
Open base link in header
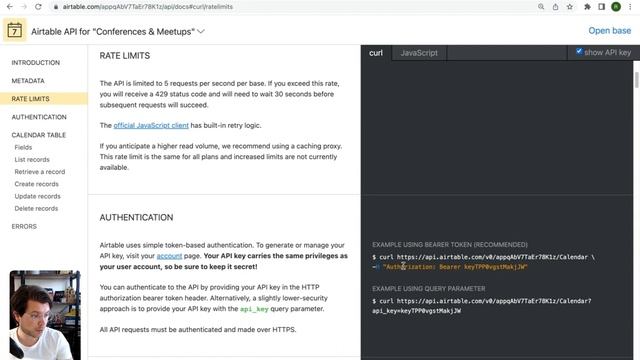[x=609, y=31]
